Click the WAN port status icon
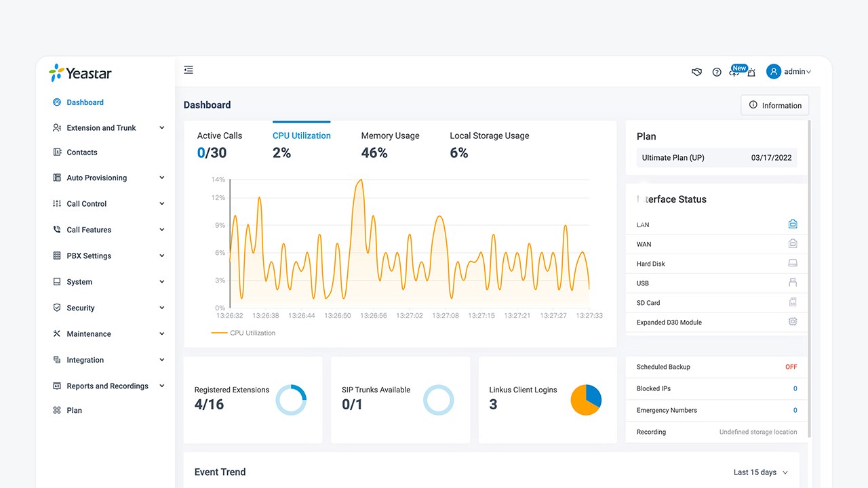 tap(793, 243)
